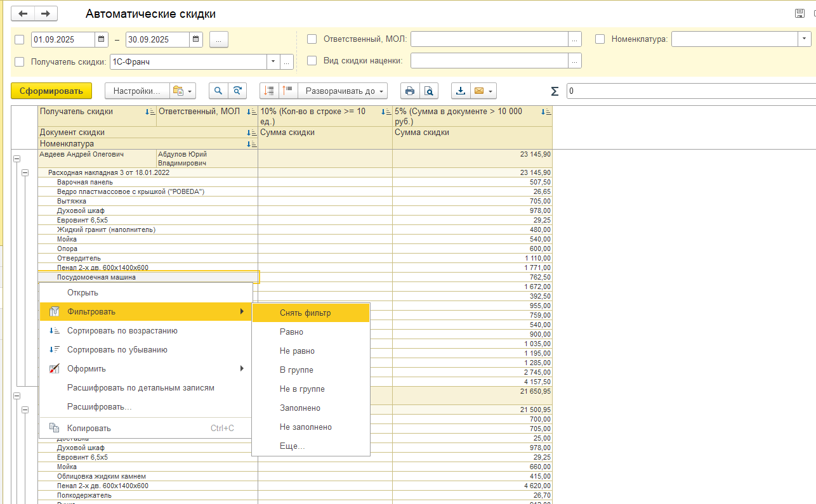Click the print icon in the toolbar
Viewport: 816px width, 504px height.
[410, 91]
